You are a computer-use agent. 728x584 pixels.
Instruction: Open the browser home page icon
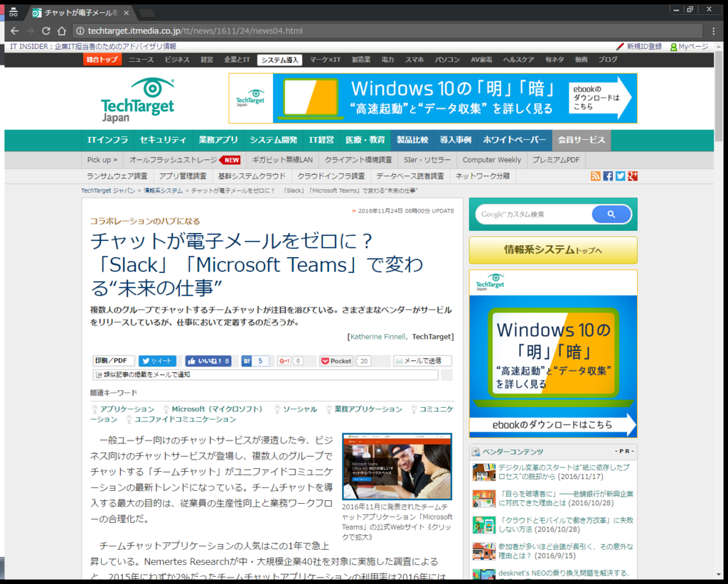click(62, 31)
